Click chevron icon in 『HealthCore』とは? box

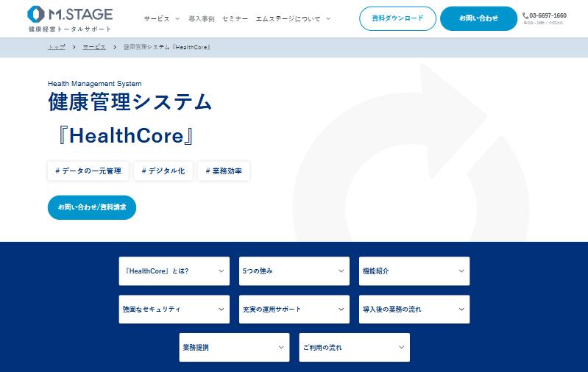pyautogui.click(x=222, y=271)
